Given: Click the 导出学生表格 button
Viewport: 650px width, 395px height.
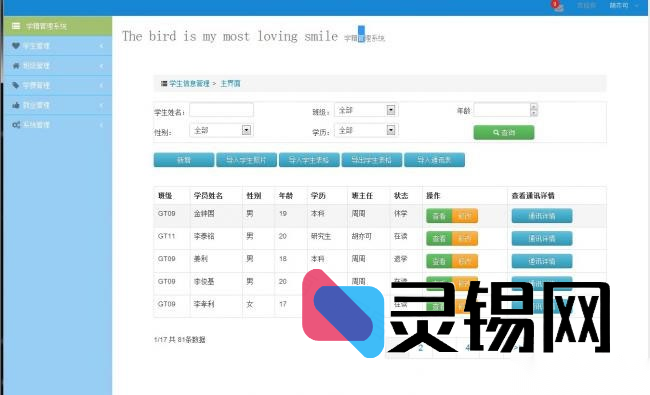Looking at the screenshot, I should [371, 160].
